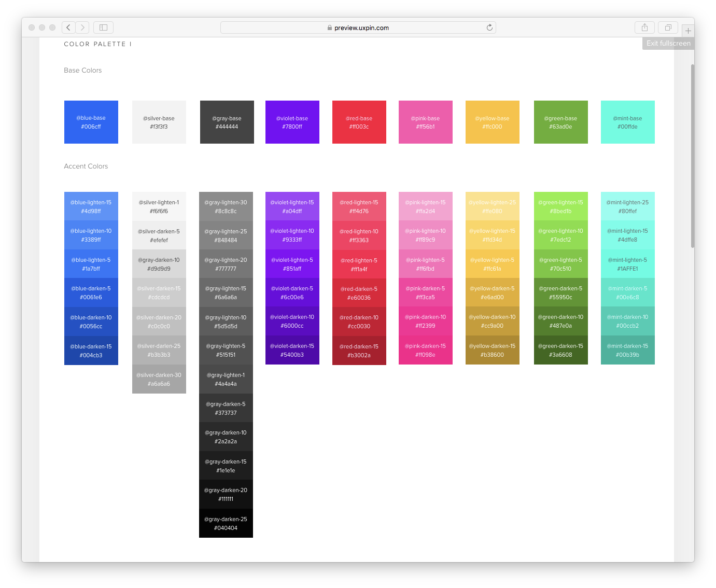Open a new tab with plus button

pyautogui.click(x=688, y=31)
